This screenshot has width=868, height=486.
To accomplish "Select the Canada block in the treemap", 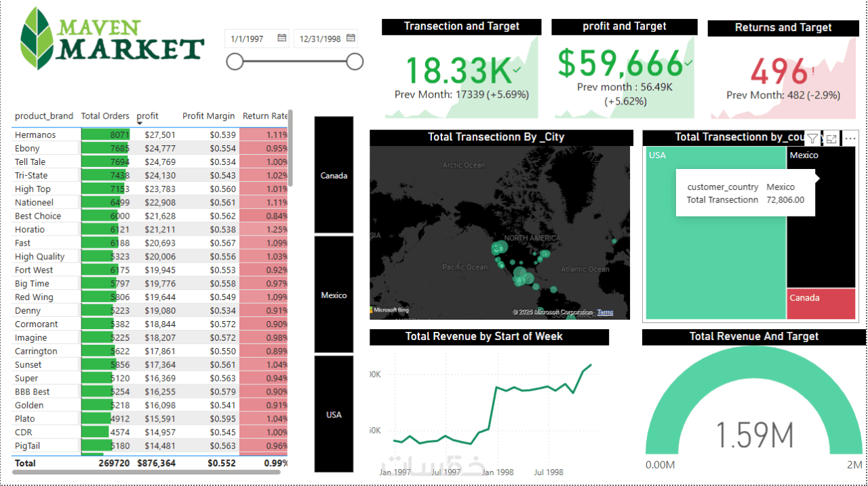I will (x=821, y=303).
